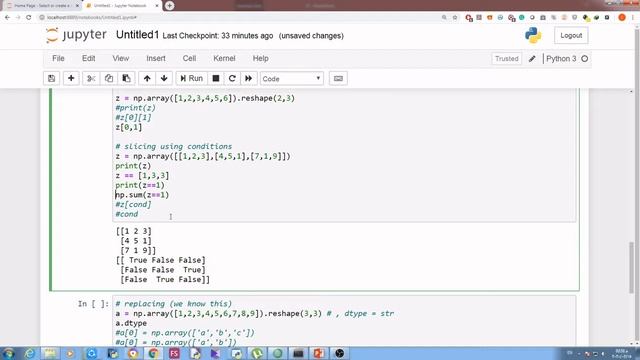640x360 pixels.
Task: Open the cell type dropdown showing Code
Action: [x=292, y=78]
